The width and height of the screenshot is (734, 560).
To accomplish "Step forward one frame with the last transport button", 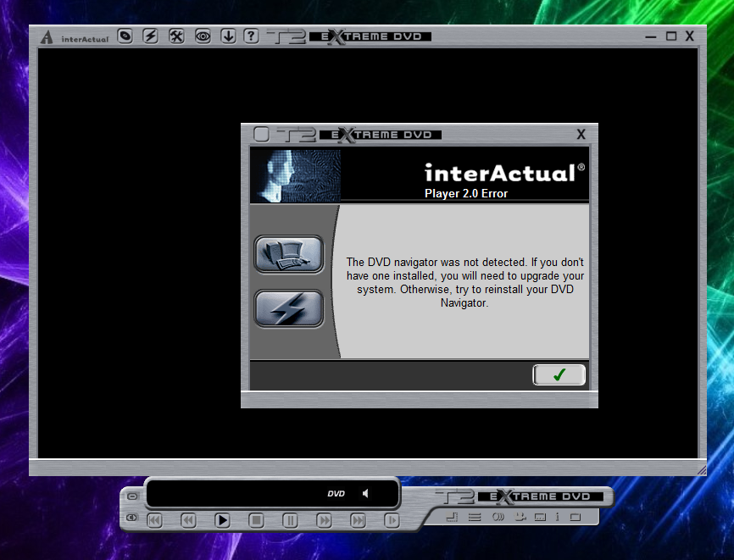I will point(392,520).
